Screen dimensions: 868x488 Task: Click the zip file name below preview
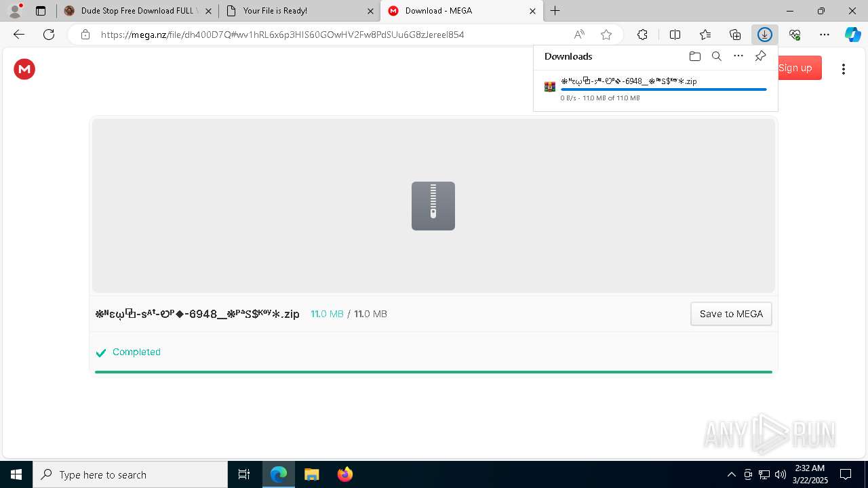(x=197, y=314)
